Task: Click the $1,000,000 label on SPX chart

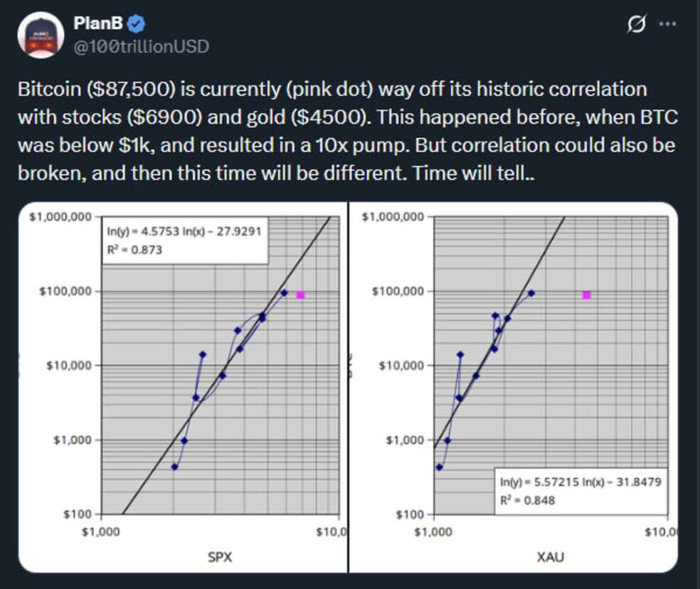Action: point(60,216)
